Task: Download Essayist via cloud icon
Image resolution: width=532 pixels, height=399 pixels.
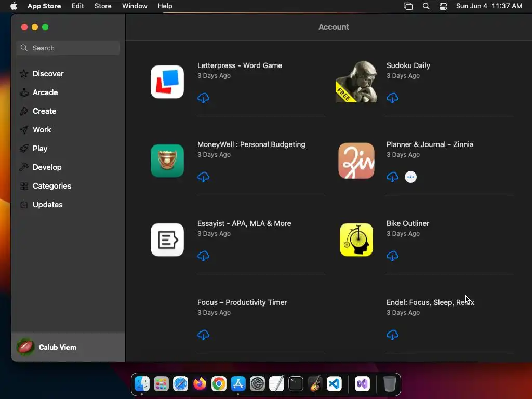Action: point(203,256)
